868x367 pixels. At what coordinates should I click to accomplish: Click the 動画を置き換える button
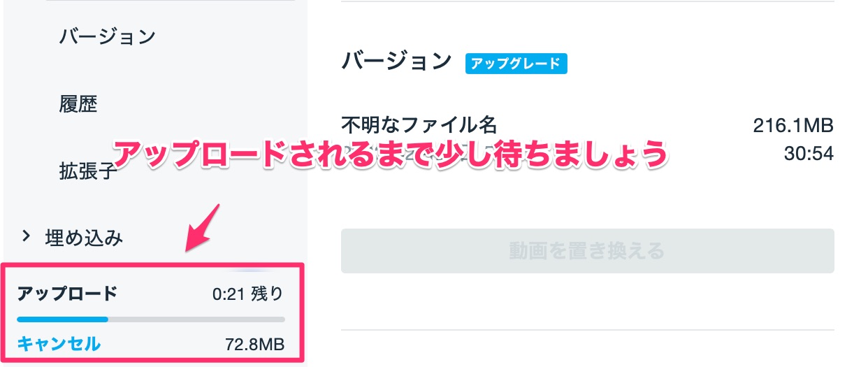point(587,250)
